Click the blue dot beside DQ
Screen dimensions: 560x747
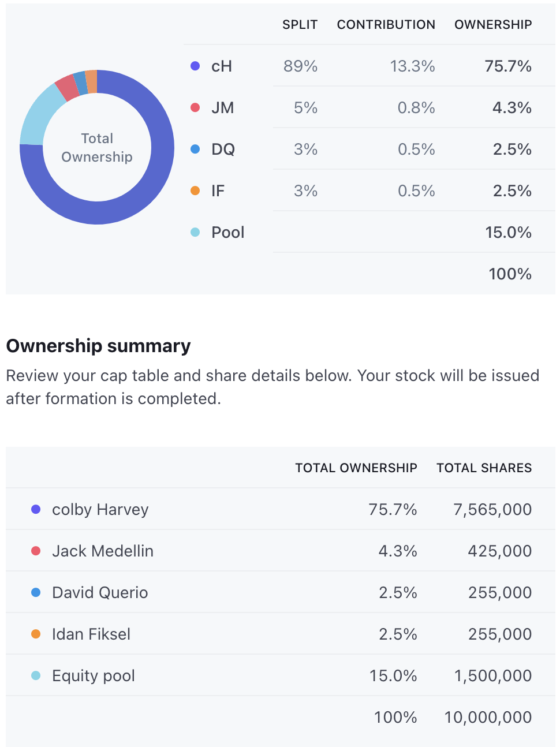point(195,150)
